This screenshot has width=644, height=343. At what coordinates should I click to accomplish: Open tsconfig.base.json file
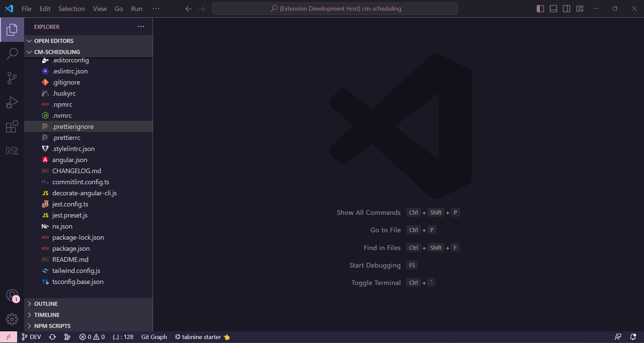click(89, 282)
